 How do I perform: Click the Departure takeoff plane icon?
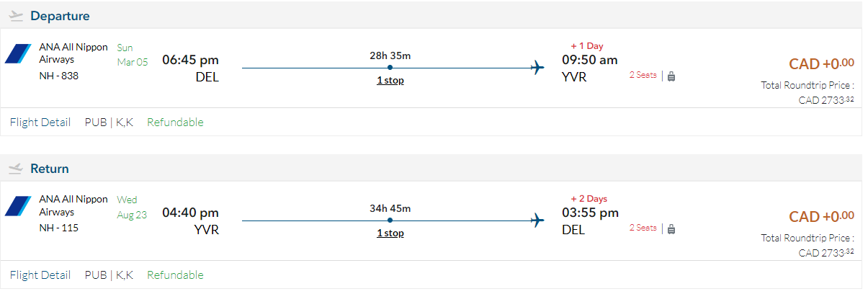(x=17, y=16)
